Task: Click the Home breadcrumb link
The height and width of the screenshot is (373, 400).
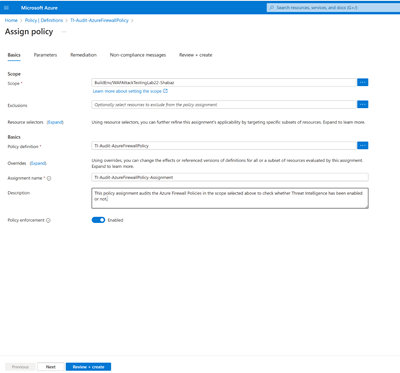Action: (x=11, y=20)
